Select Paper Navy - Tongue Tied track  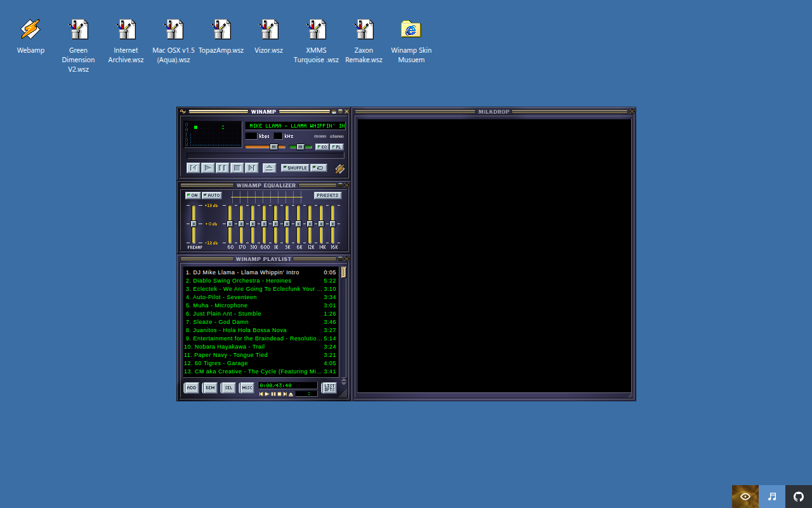[x=261, y=355]
